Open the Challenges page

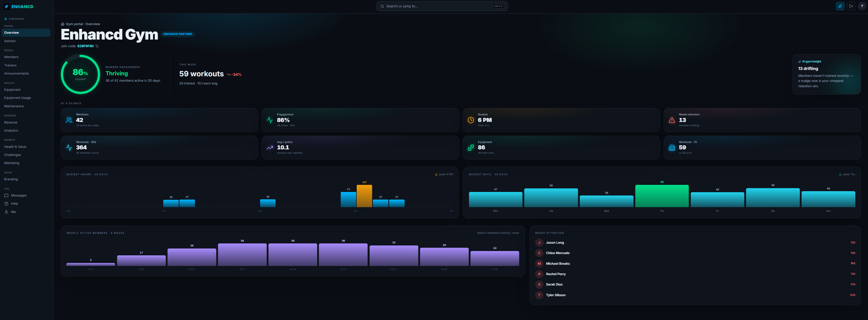26,155
